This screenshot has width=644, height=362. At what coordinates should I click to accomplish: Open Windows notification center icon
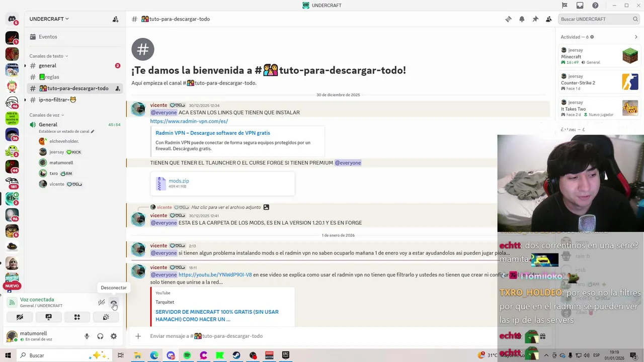pos(633,355)
